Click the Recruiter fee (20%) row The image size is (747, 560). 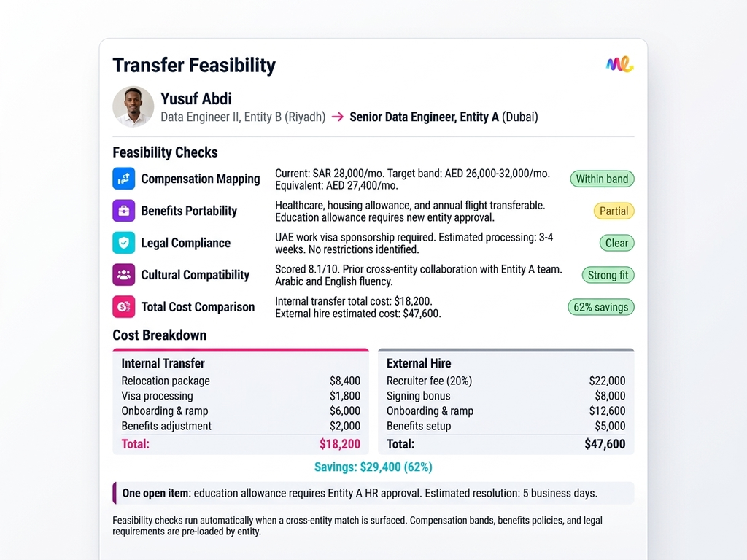(x=506, y=381)
